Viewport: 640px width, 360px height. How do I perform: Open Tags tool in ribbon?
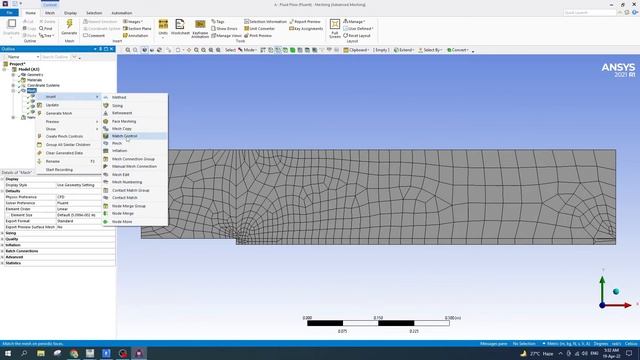point(218,21)
